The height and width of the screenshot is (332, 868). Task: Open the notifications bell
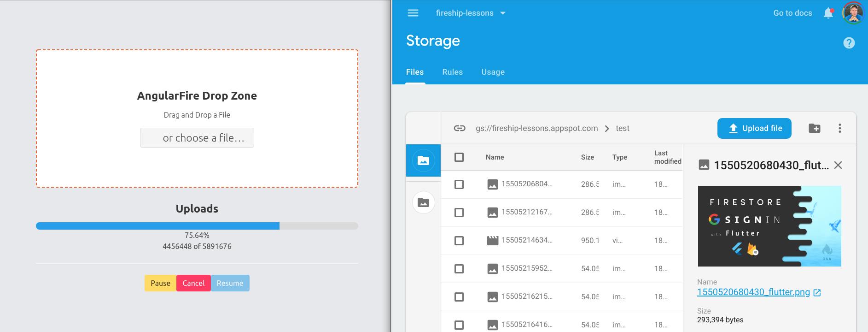pyautogui.click(x=828, y=13)
